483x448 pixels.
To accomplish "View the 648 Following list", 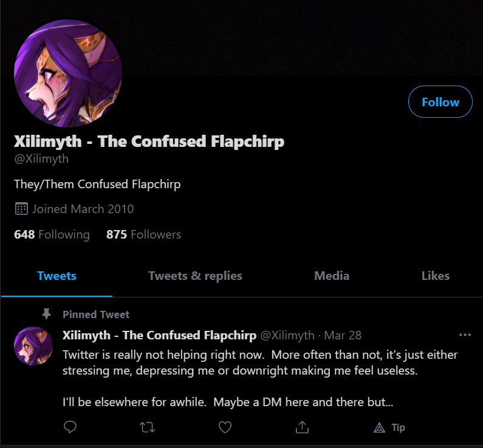I will pos(52,234).
